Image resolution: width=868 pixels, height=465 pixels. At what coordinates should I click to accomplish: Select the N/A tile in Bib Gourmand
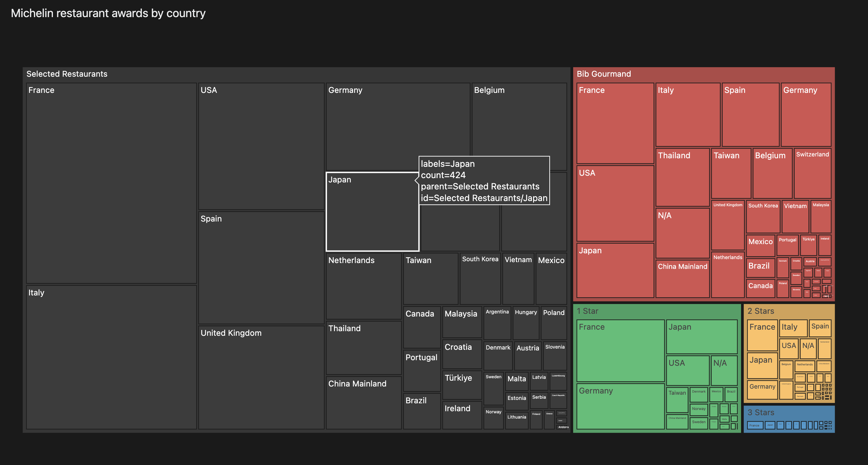click(682, 233)
